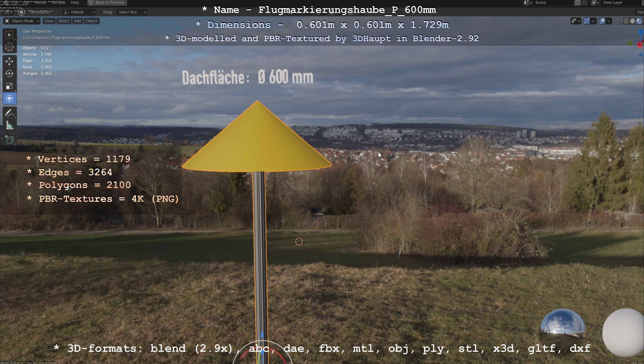Open the viewport Object menu
This screenshot has height=364, width=644.
coord(91,21)
